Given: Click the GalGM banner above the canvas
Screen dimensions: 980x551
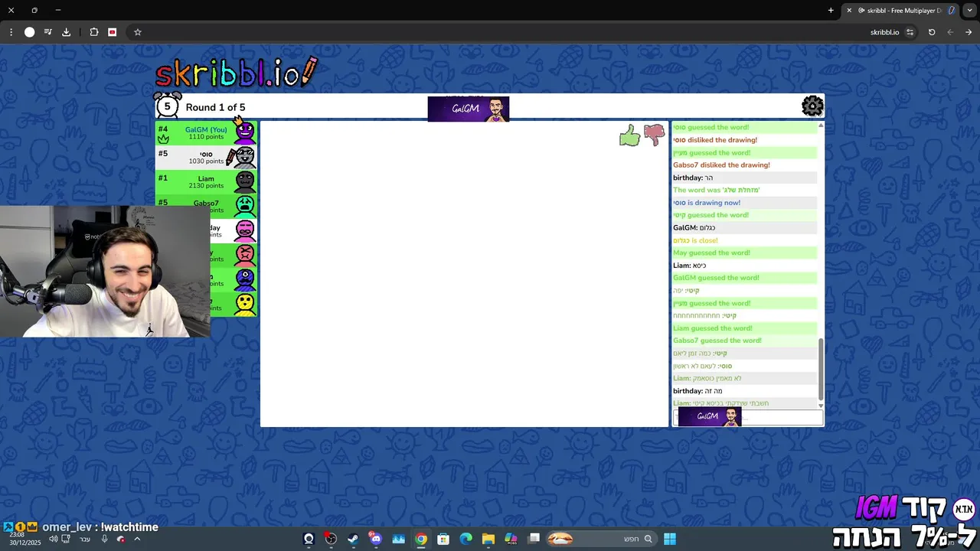Looking at the screenshot, I should pyautogui.click(x=468, y=109).
